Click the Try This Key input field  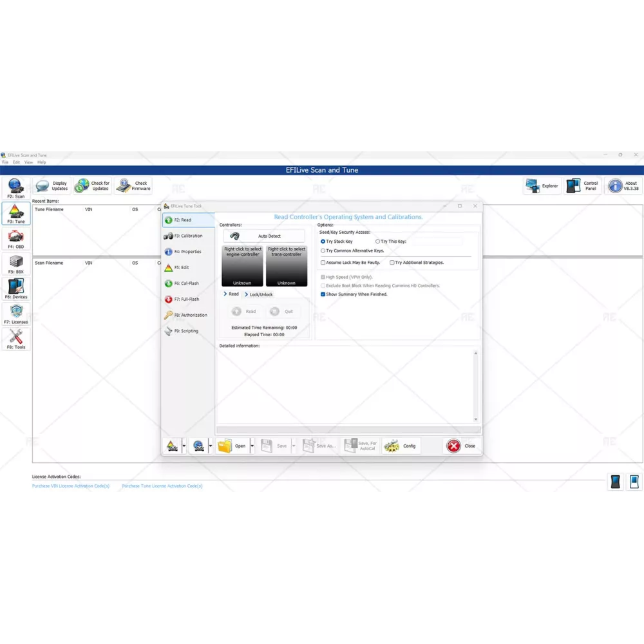coord(435,241)
